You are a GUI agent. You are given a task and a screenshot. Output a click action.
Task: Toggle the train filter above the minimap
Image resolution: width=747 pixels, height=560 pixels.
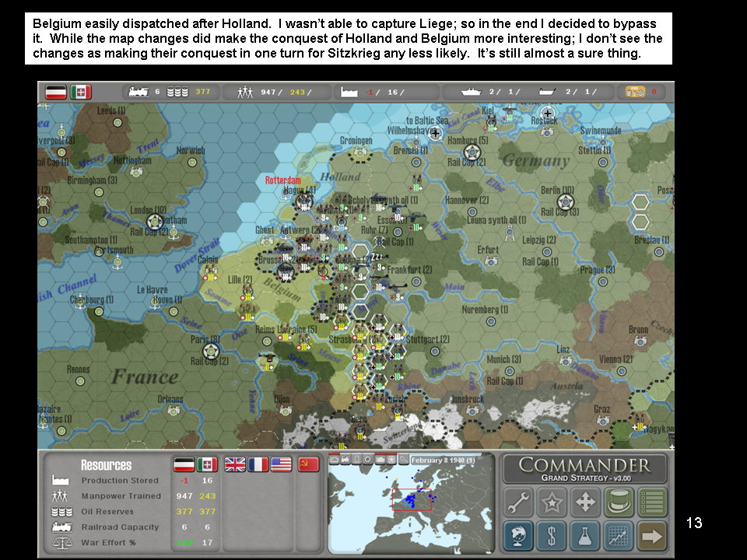[344, 460]
